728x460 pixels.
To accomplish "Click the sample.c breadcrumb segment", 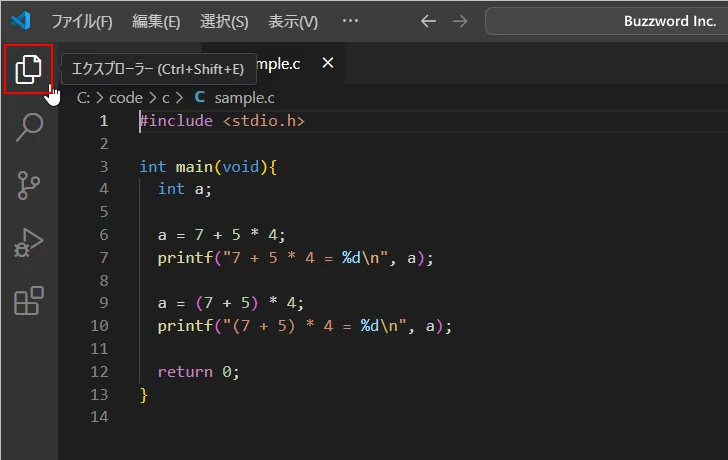I will click(x=244, y=98).
